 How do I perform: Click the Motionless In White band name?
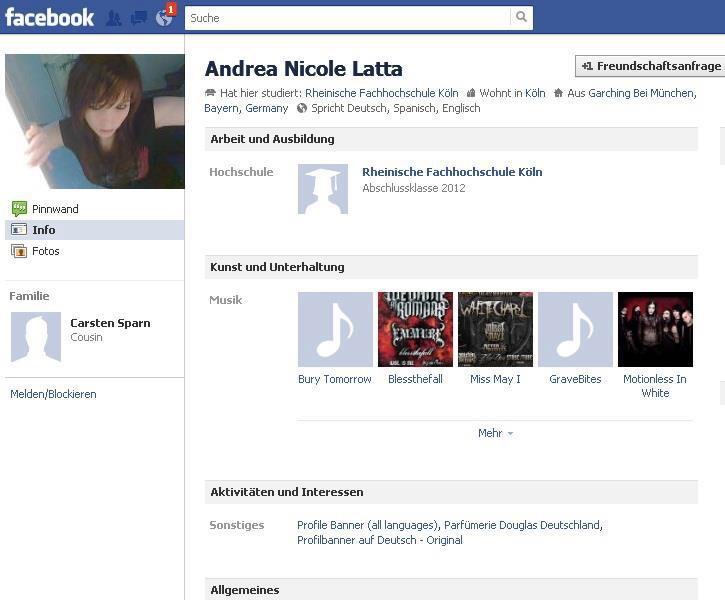click(x=655, y=386)
